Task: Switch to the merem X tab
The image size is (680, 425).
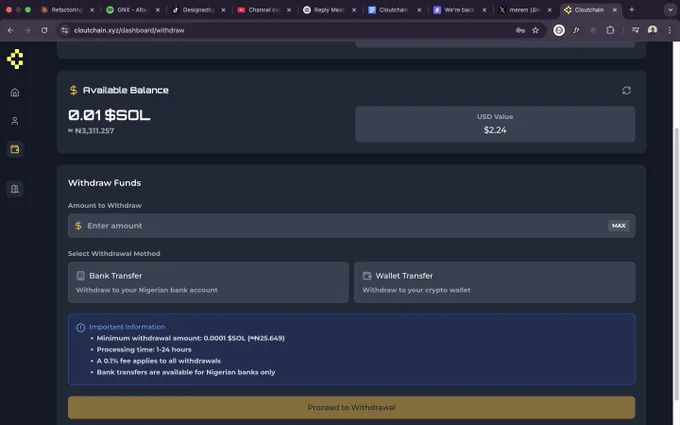Action: (x=525, y=10)
